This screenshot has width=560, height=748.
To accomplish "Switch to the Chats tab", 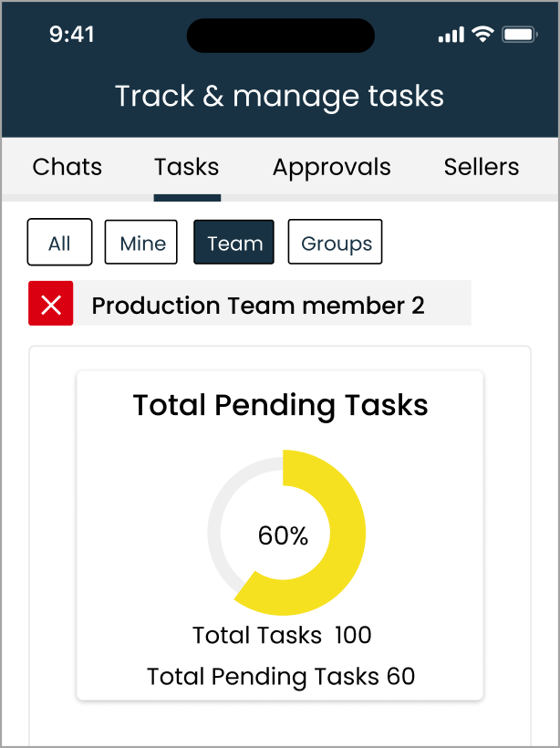I will [66, 167].
